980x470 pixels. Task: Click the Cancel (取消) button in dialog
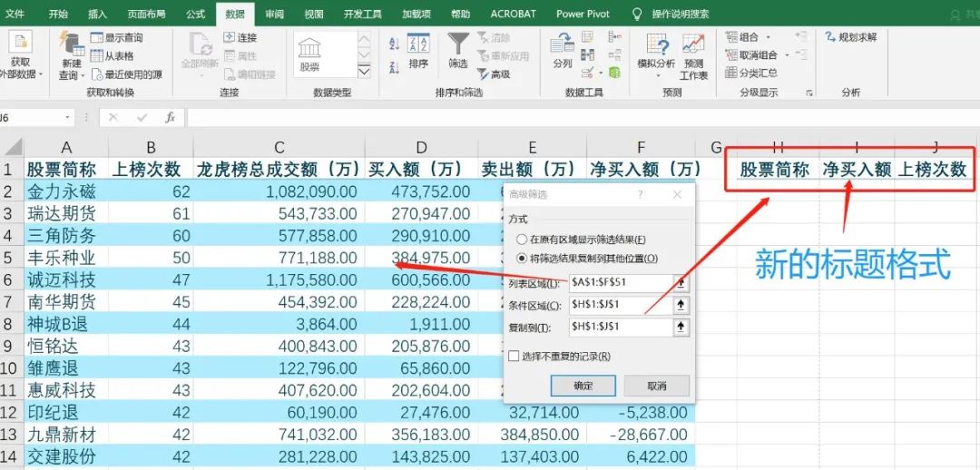(656, 386)
